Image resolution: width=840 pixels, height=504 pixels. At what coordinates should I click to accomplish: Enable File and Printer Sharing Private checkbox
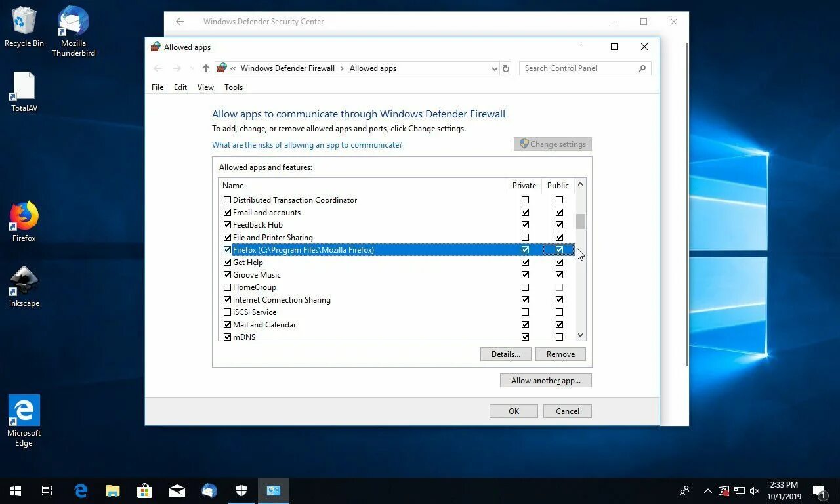click(525, 238)
